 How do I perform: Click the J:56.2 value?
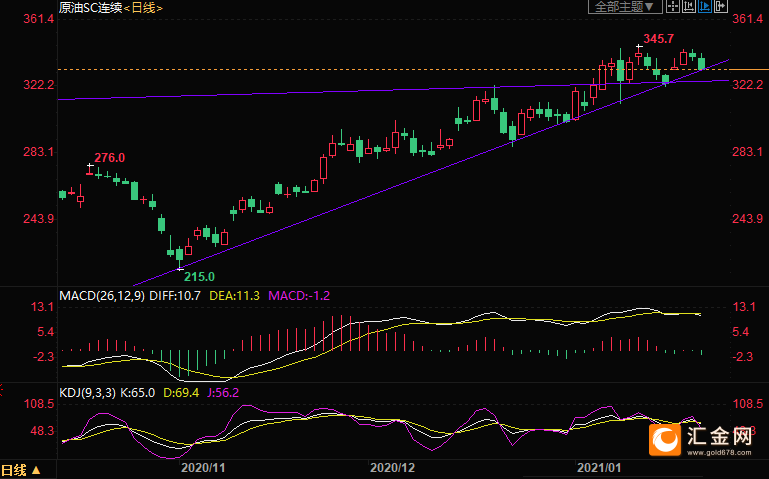pos(223,393)
